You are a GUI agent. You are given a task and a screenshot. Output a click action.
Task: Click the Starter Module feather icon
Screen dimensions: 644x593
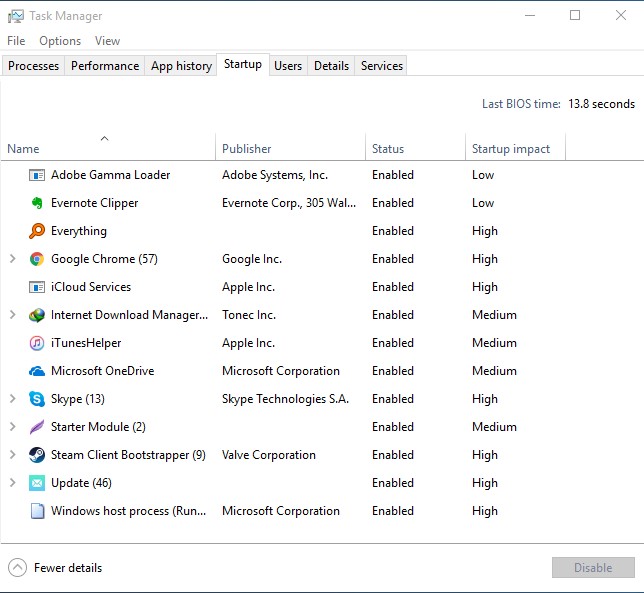[x=37, y=427]
